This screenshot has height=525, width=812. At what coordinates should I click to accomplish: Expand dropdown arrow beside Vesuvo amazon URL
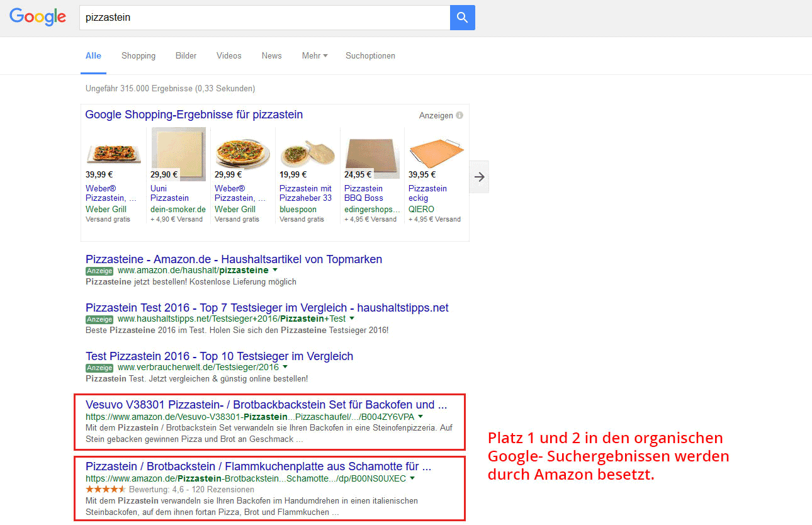[x=420, y=416]
